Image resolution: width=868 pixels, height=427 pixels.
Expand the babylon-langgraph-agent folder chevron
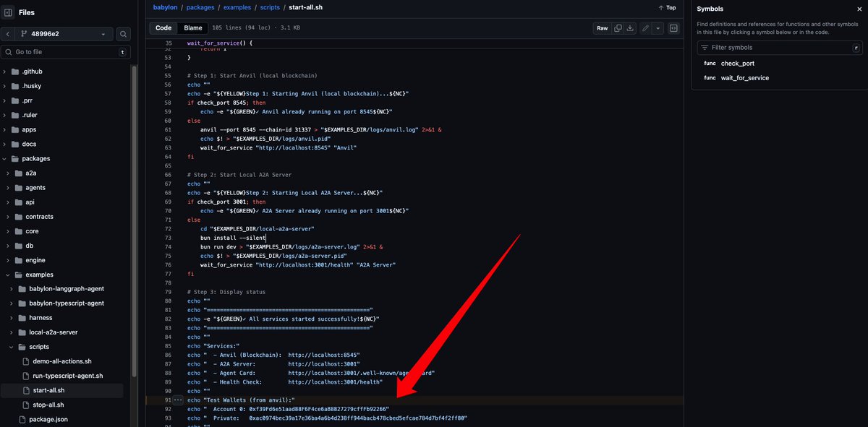pyautogui.click(x=12, y=289)
